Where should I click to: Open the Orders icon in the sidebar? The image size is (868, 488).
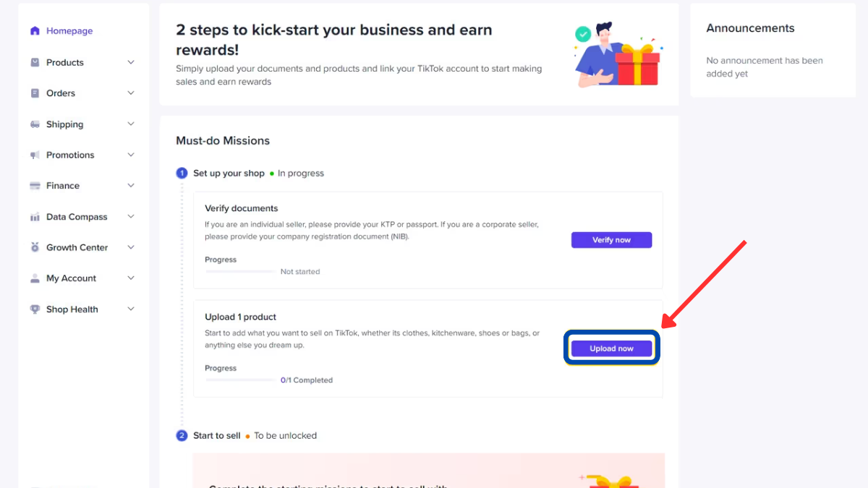35,93
